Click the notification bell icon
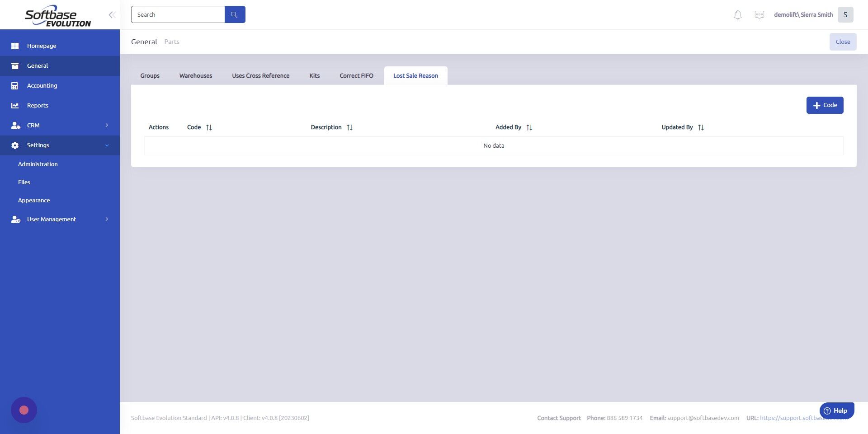This screenshot has width=868, height=434. (737, 14)
